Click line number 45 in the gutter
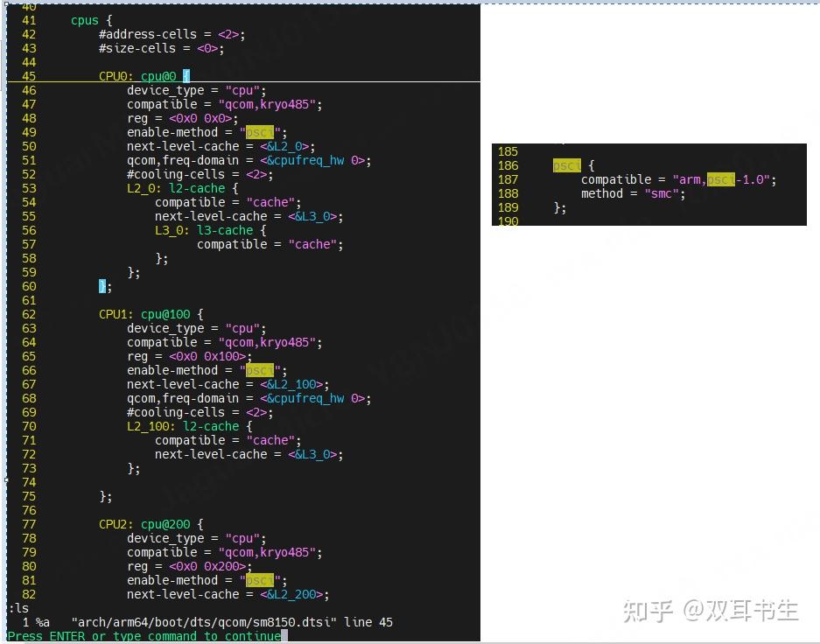The width and height of the screenshot is (820, 644). (x=29, y=76)
